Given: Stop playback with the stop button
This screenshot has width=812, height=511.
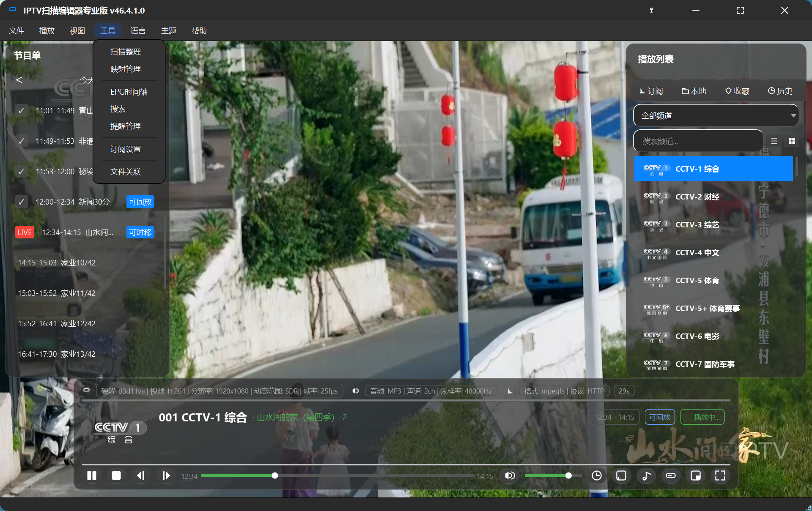Looking at the screenshot, I should tap(116, 476).
